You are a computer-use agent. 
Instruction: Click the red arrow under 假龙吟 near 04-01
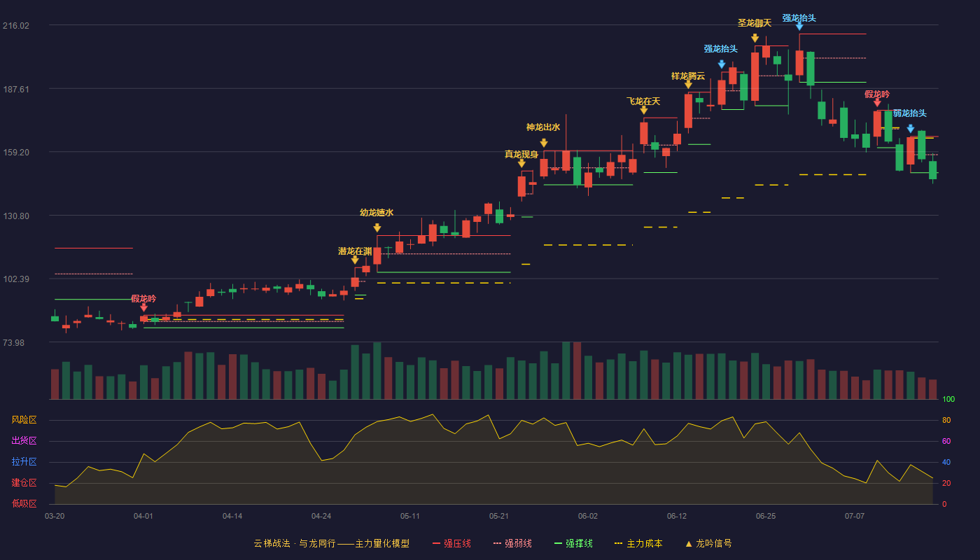[143, 307]
